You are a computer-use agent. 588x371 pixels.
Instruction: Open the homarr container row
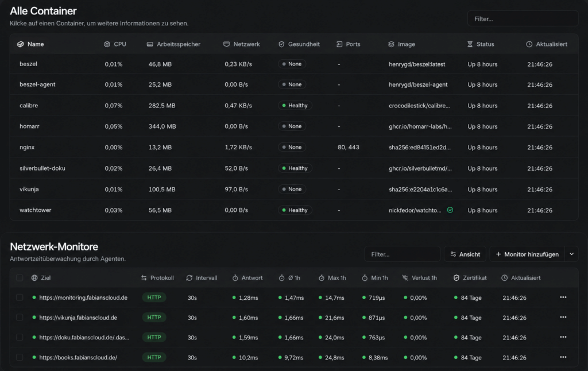tap(294, 126)
